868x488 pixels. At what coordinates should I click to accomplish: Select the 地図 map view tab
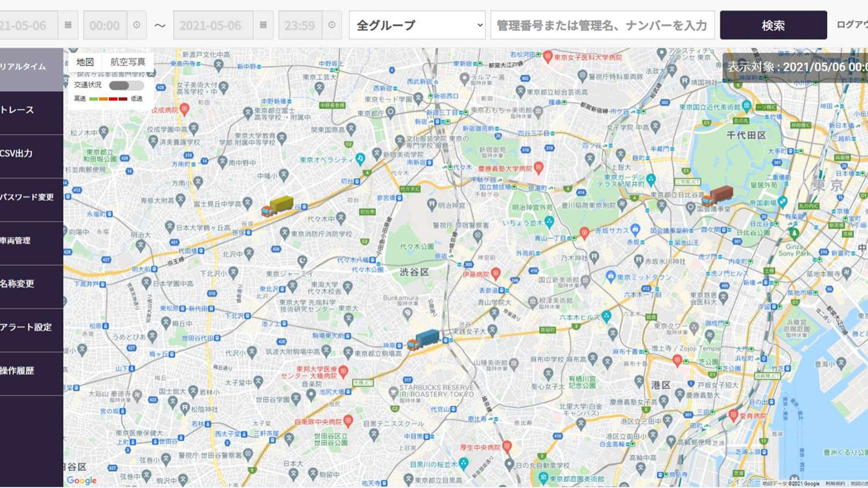click(x=85, y=62)
